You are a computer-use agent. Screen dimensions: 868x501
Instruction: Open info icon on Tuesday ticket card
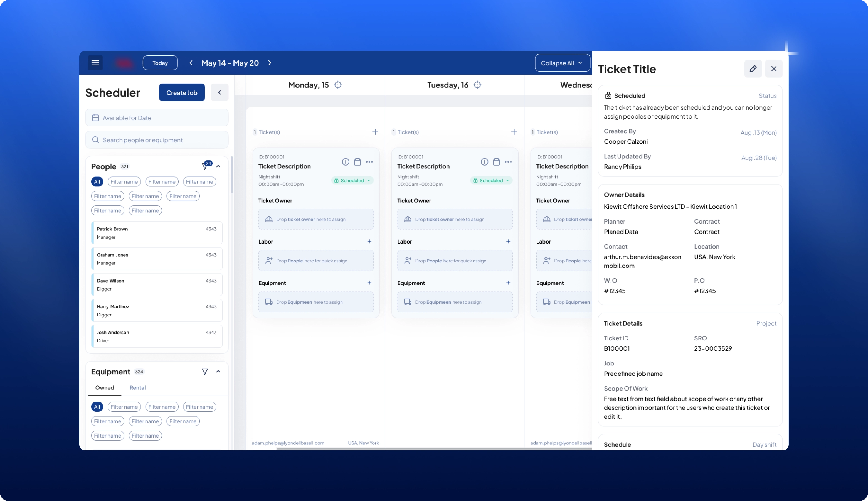point(485,162)
